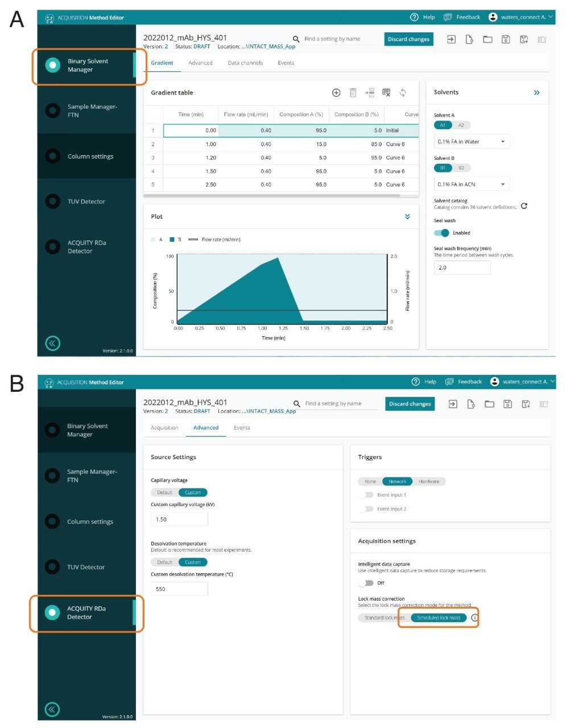Click the Discard changes button

pos(408,39)
